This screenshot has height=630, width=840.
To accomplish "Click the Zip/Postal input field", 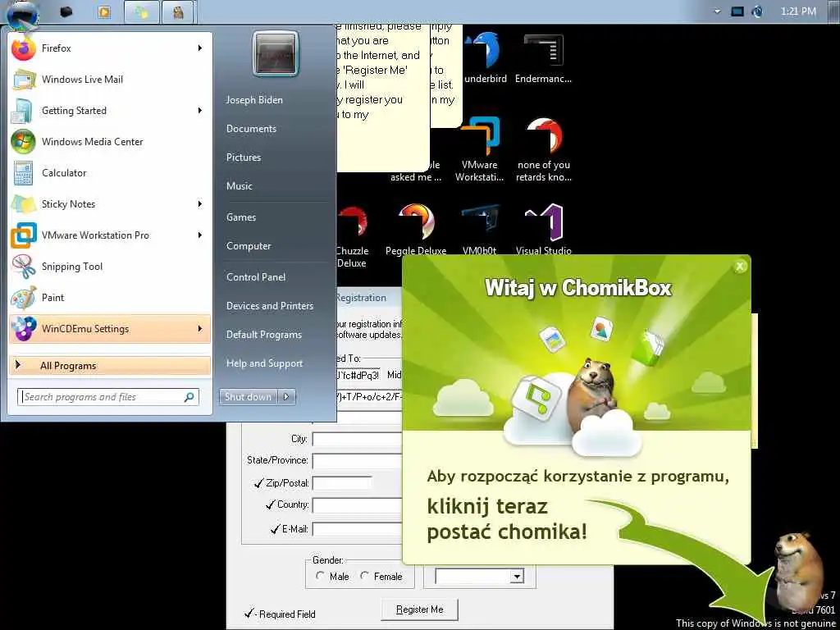I will (x=342, y=483).
